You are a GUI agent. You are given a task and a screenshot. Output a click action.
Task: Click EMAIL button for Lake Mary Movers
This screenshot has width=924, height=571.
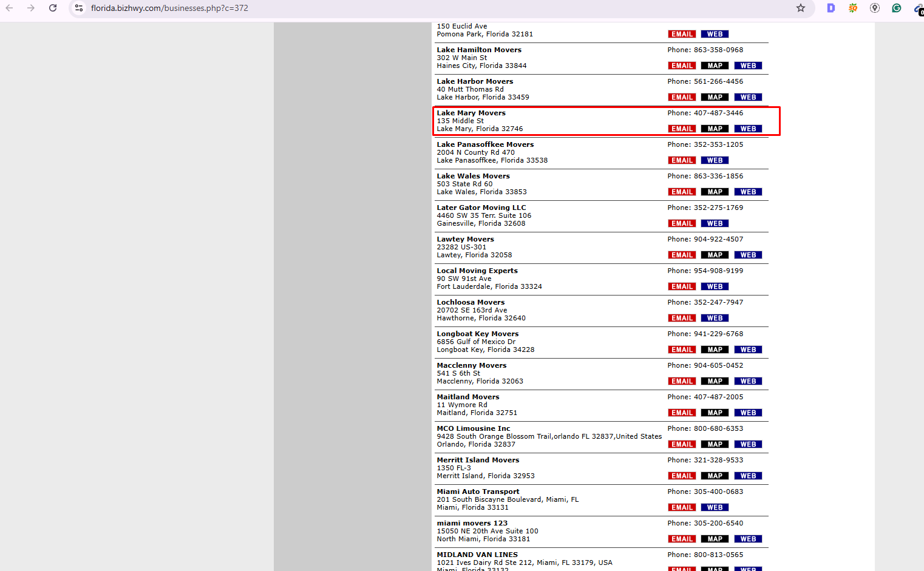[682, 129]
